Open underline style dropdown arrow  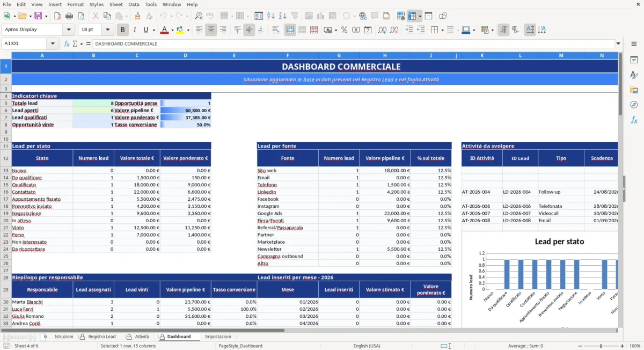(x=153, y=30)
